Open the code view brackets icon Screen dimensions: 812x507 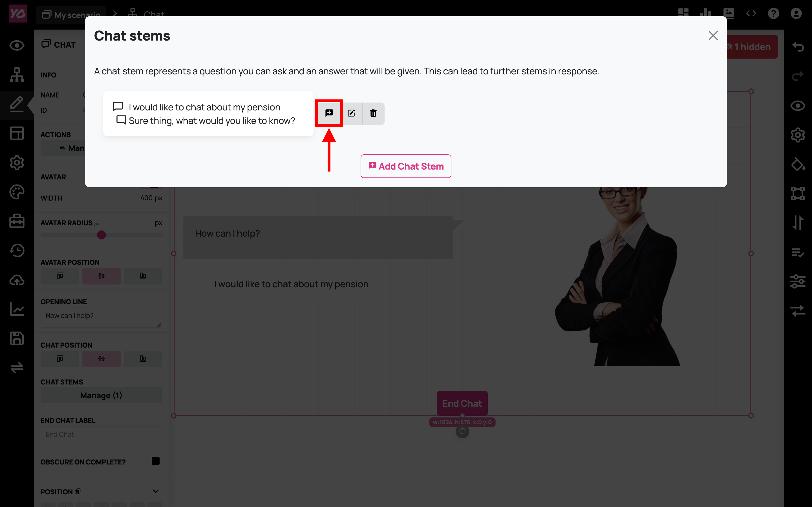(x=751, y=14)
